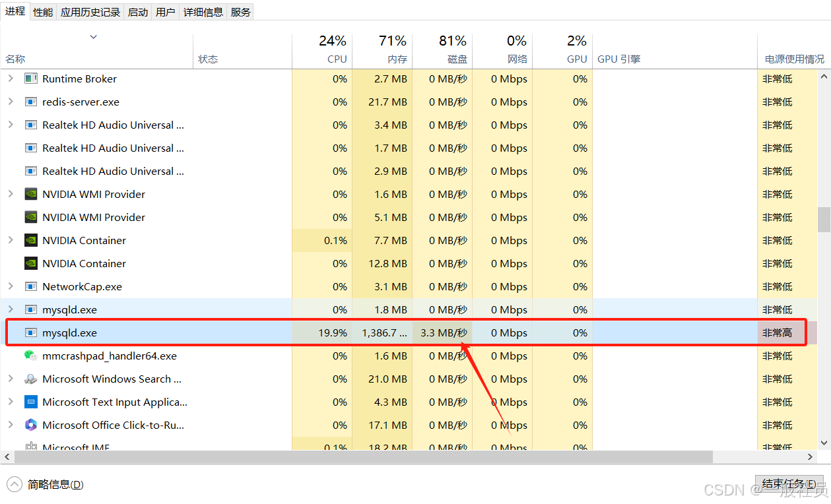Click the Microsoft Windows Search icon

(x=31, y=379)
